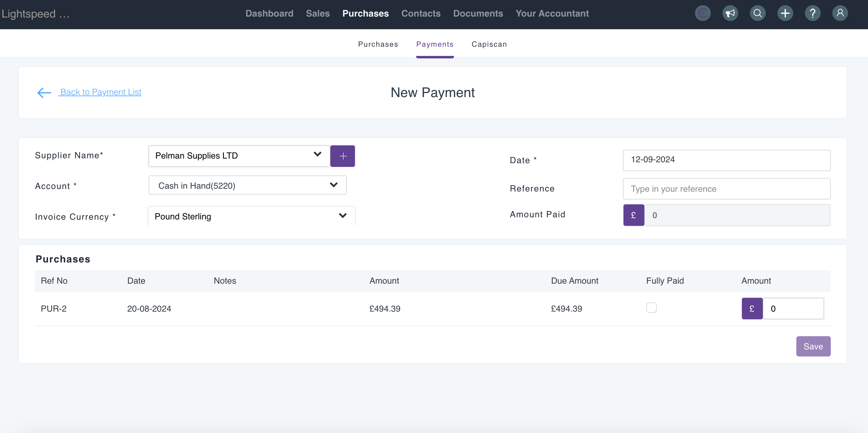This screenshot has width=868, height=433.
Task: Click the back arrow icon
Action: (x=44, y=93)
